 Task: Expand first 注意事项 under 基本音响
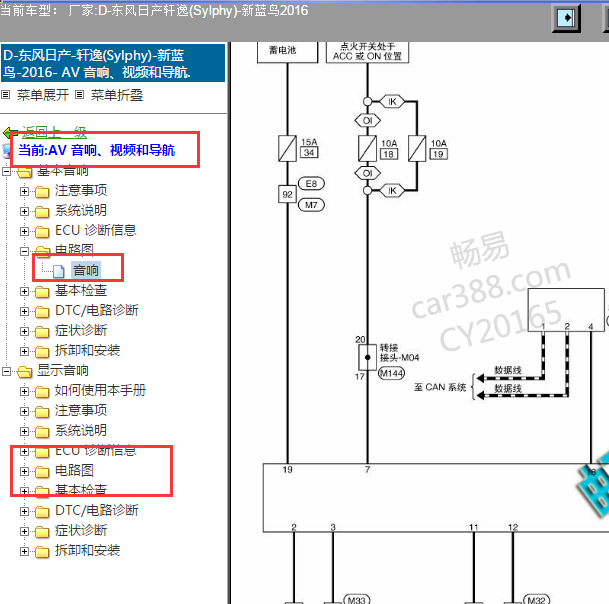pos(24,191)
